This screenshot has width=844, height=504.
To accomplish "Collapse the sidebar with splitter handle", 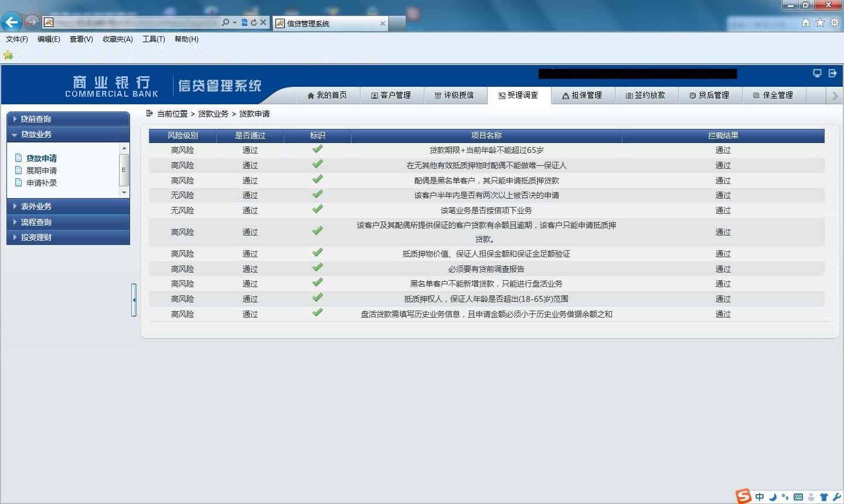I will coord(134,300).
